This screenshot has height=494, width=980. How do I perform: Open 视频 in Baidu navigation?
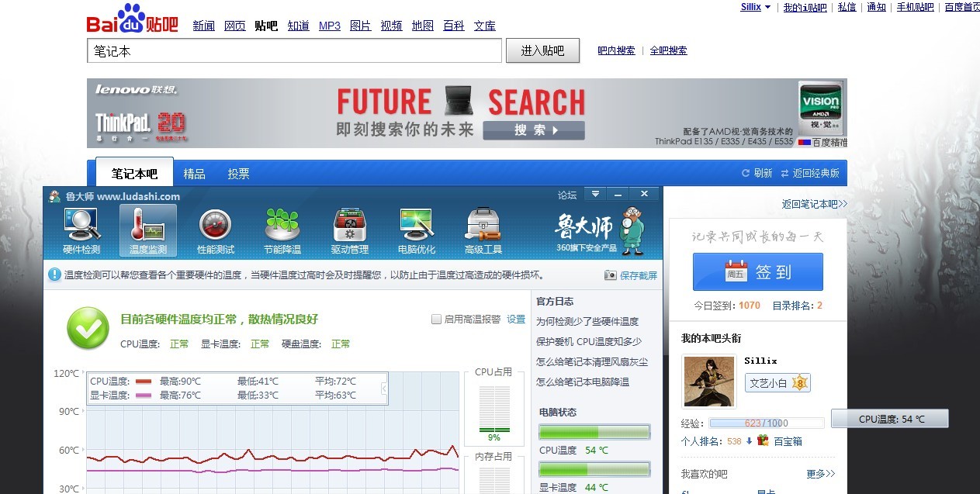tap(391, 26)
